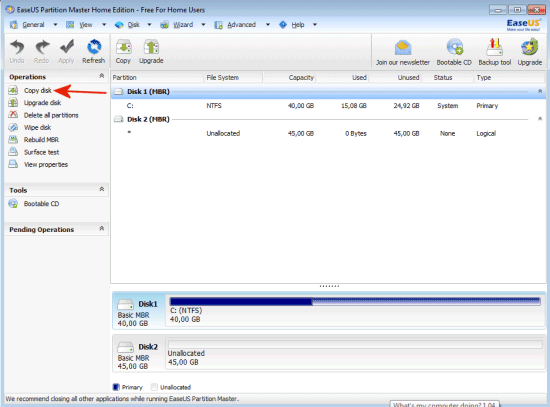Collapse the Pending Operations panel
Image resolution: width=550 pixels, height=407 pixels.
pyautogui.click(x=102, y=228)
